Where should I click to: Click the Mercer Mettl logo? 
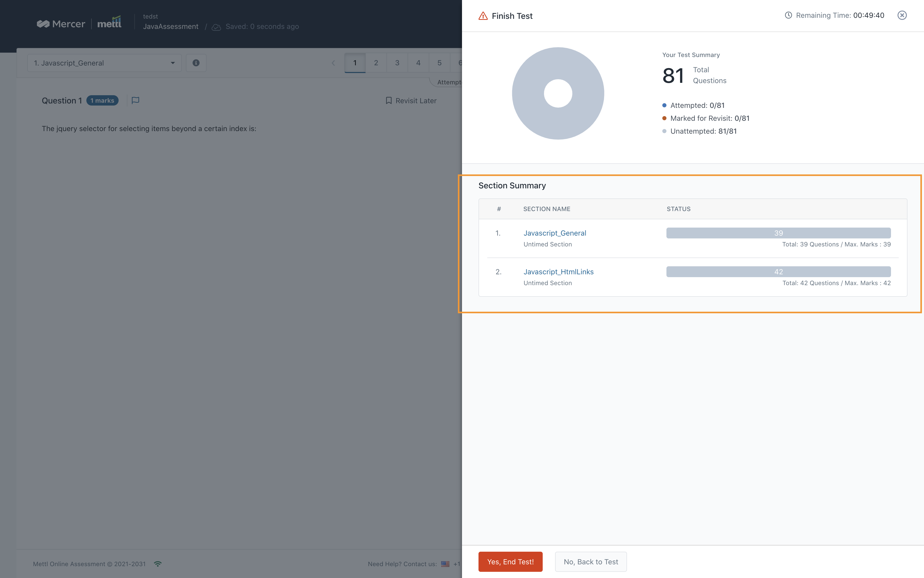(79, 23)
